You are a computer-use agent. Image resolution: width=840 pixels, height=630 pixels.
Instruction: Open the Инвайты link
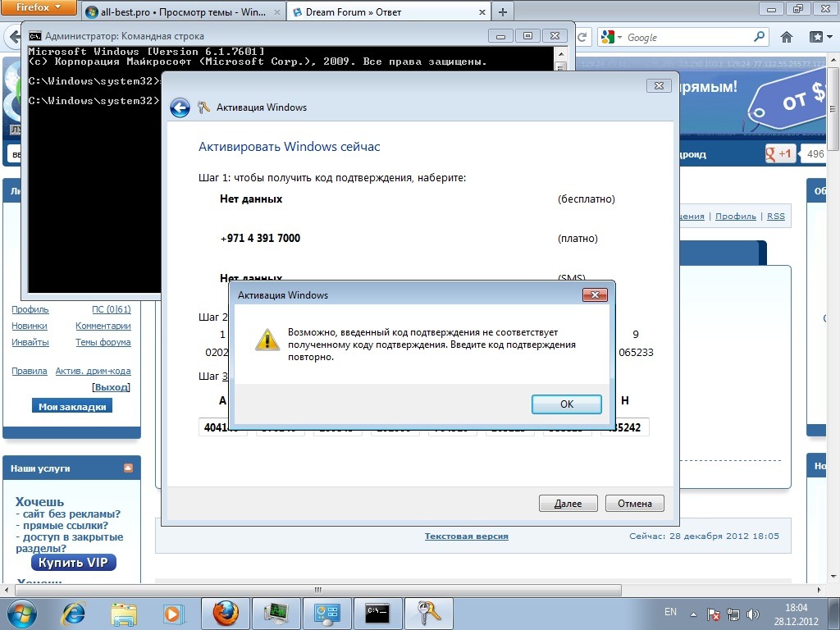pyautogui.click(x=30, y=342)
